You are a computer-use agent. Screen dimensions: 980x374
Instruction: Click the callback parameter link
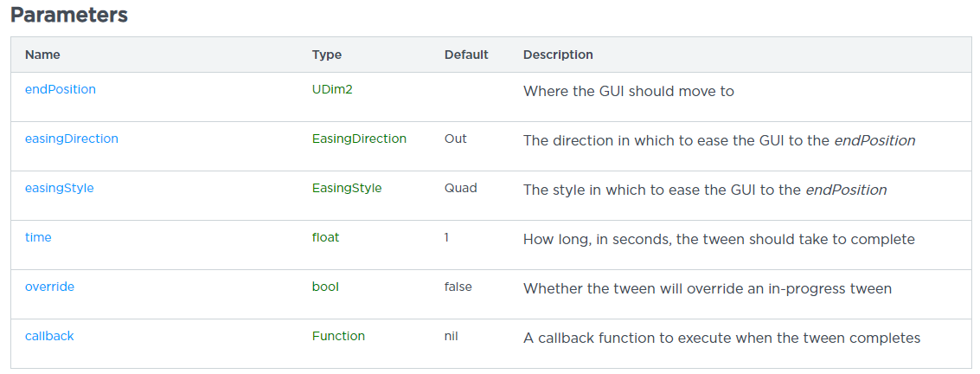pos(49,336)
